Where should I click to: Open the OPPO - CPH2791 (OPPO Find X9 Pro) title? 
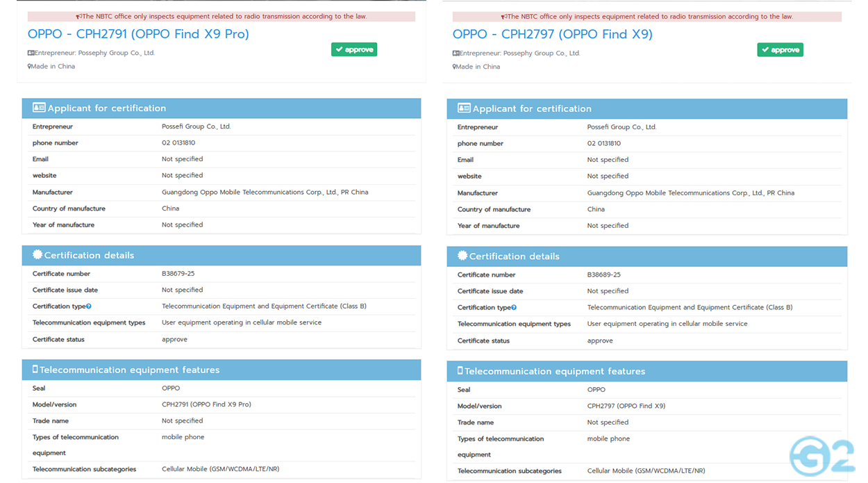(x=138, y=33)
